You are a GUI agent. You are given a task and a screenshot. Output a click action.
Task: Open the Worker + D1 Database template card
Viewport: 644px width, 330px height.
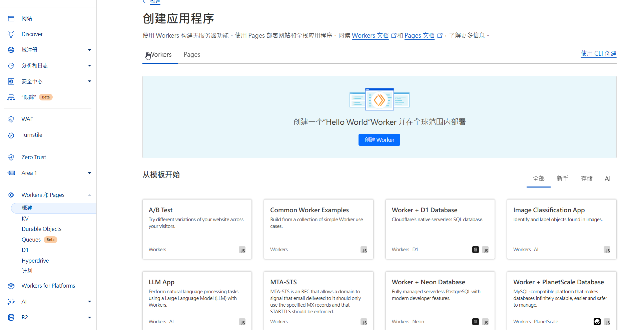(x=440, y=229)
